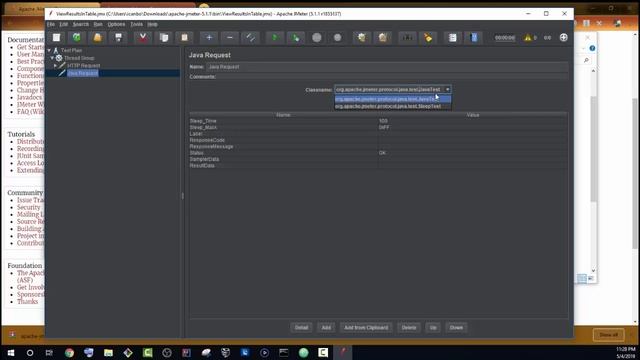
Task: Click the Reset Search broom icon
Action: coord(428,38)
